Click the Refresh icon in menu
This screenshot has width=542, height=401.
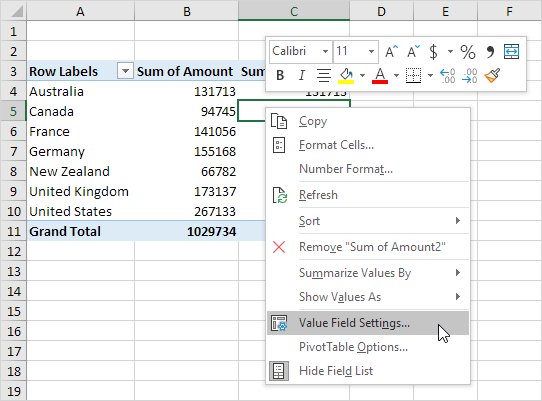pyautogui.click(x=280, y=195)
